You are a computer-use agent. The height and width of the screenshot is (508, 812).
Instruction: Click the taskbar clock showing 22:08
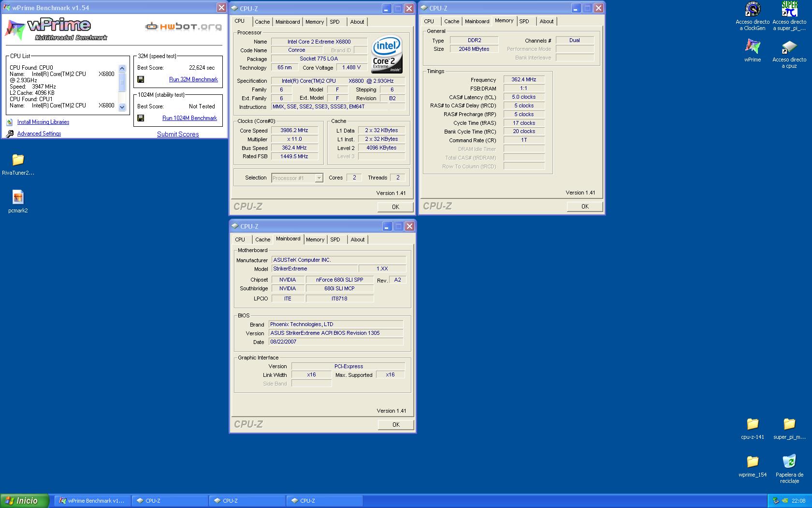[x=798, y=501]
